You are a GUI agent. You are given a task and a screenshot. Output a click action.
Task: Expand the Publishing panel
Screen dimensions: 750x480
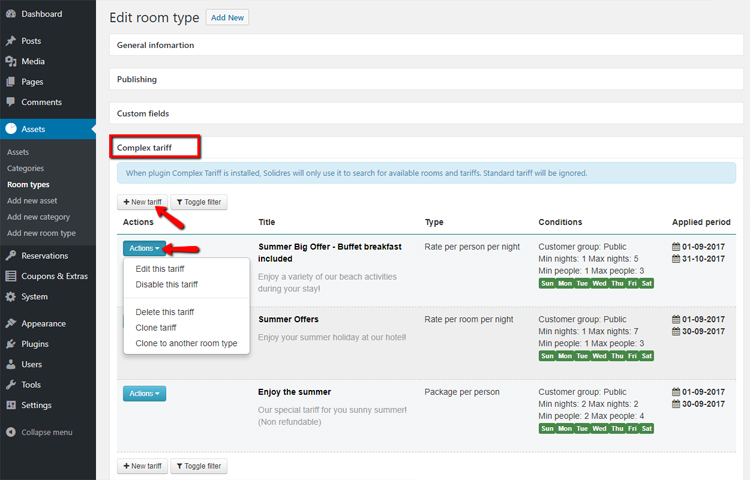(137, 79)
